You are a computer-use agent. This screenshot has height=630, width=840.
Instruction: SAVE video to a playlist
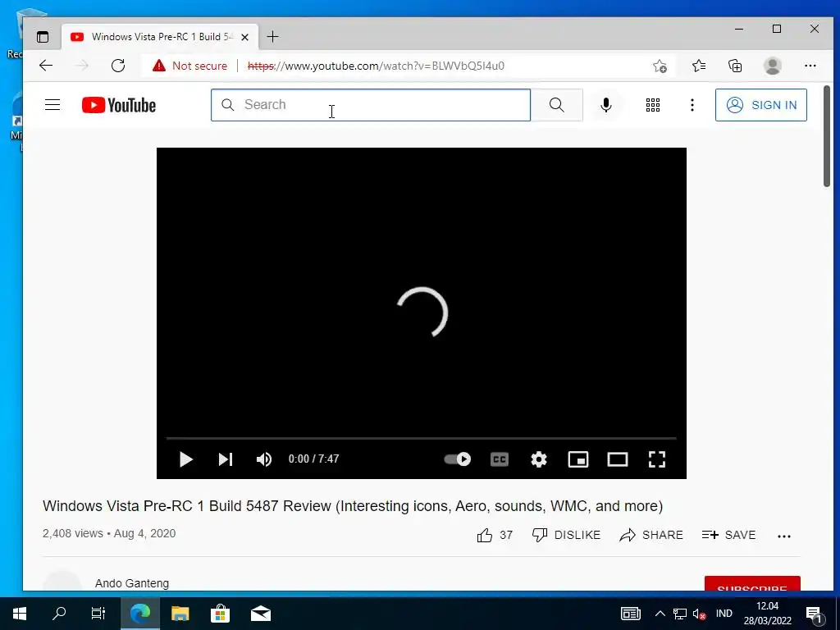tap(728, 535)
